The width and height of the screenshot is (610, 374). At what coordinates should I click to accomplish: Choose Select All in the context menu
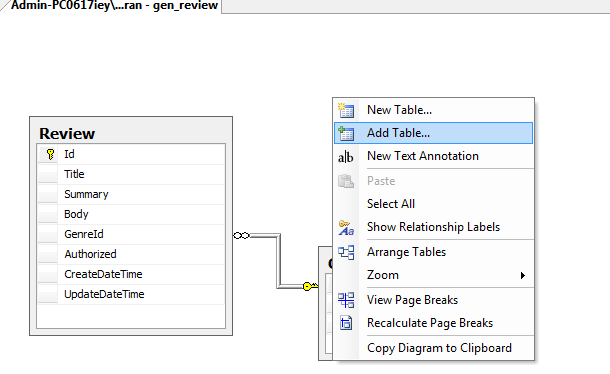[433, 204]
